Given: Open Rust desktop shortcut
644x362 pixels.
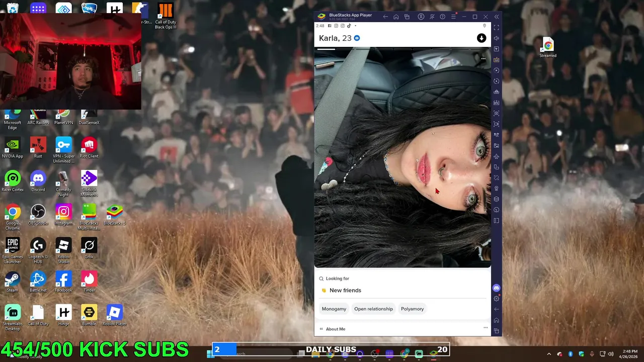Looking at the screenshot, I should [x=38, y=147].
